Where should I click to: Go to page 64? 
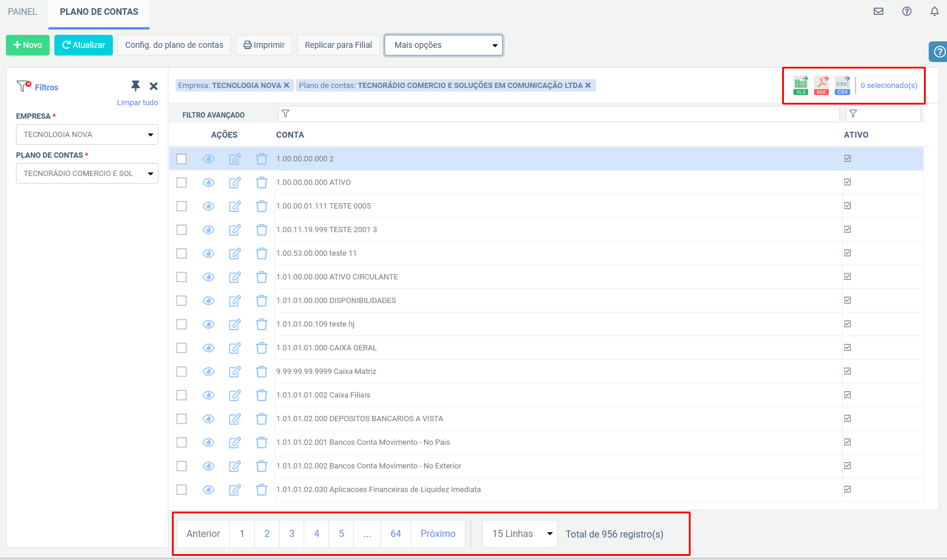[x=396, y=534]
